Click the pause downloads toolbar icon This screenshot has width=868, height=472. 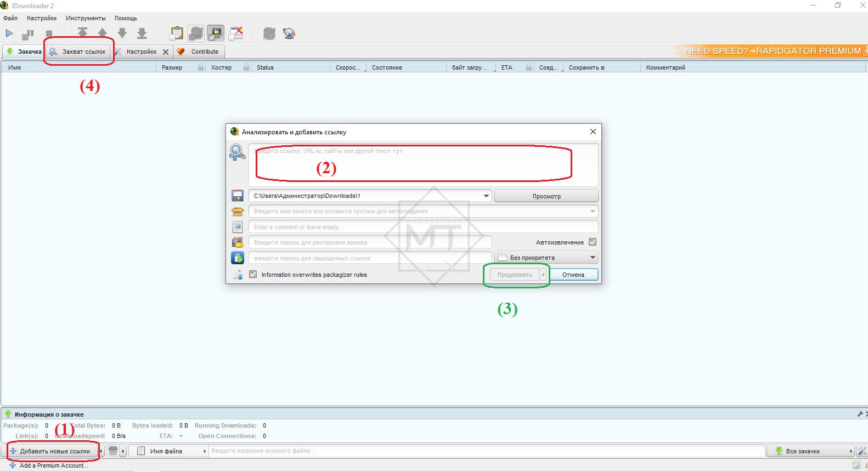coord(27,35)
